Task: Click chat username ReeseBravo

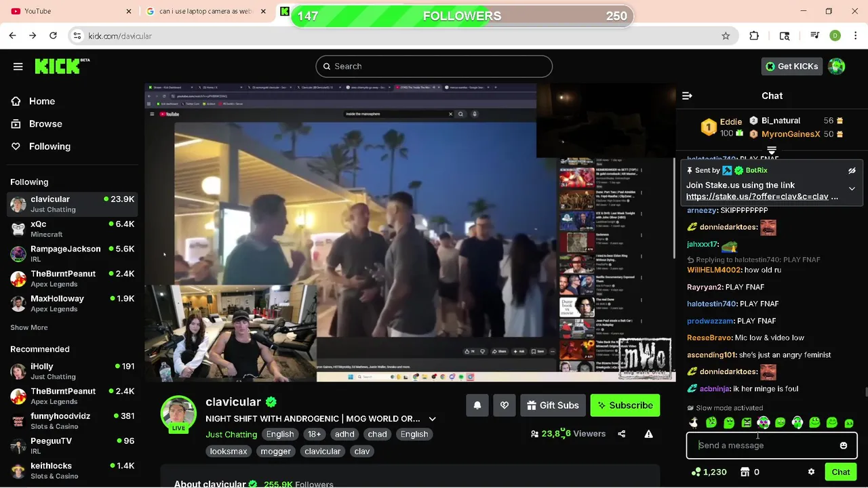Action: 709,338
